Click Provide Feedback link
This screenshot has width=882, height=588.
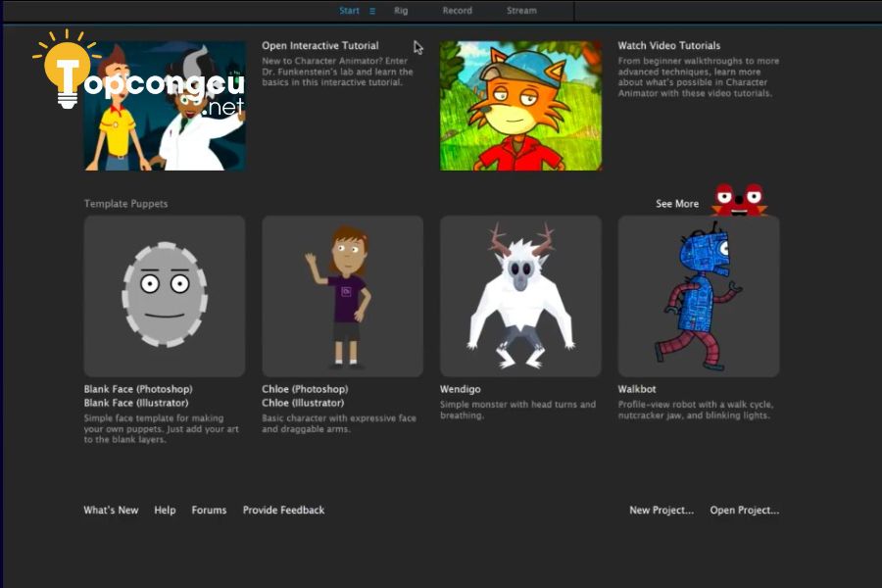pyautogui.click(x=283, y=511)
